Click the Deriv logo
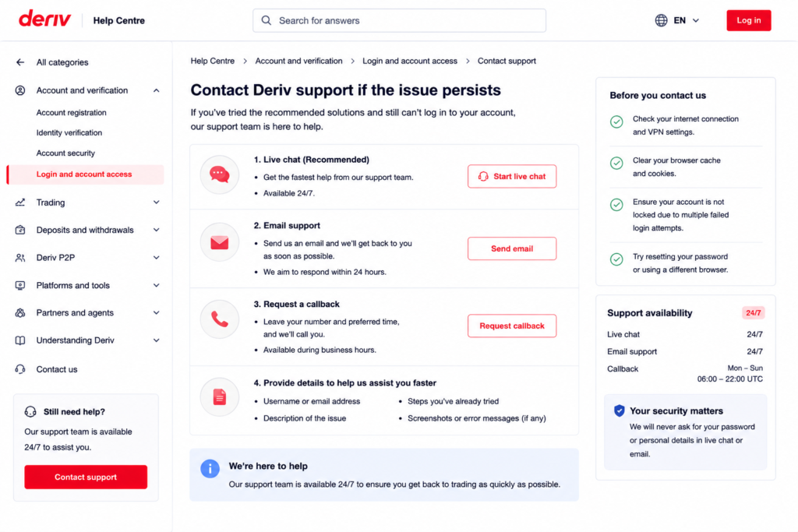798x532 pixels. click(x=44, y=19)
